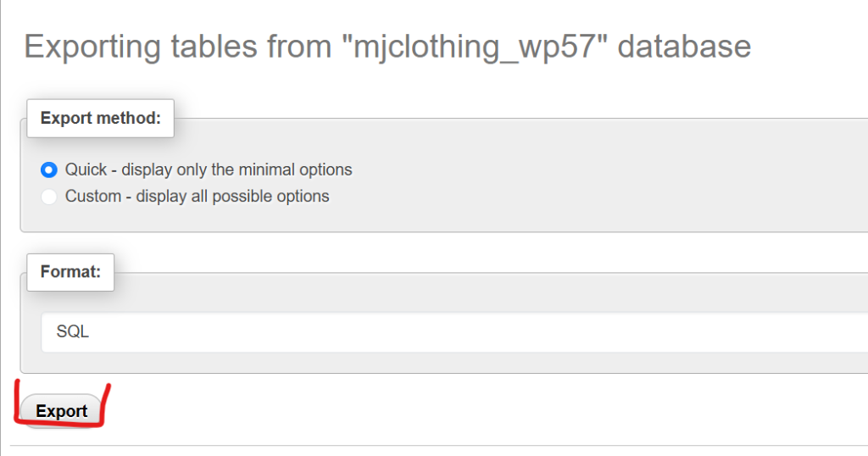Click the "Format:" legend box
868x456 pixels.
[70, 272]
